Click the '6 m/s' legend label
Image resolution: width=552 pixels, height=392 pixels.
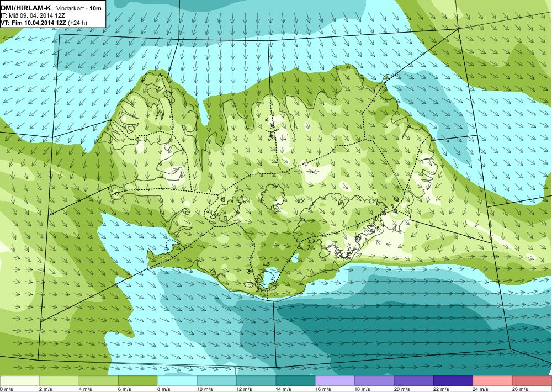pyautogui.click(x=125, y=389)
